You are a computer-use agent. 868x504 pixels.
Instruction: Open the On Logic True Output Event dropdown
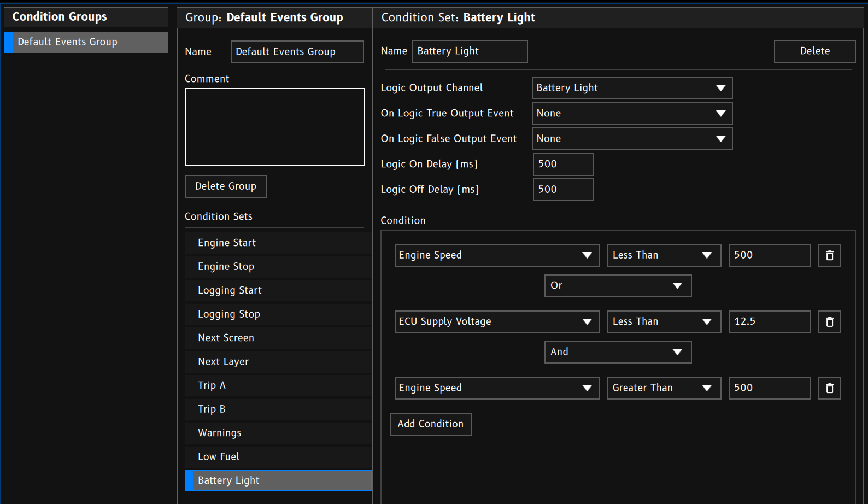click(x=632, y=114)
